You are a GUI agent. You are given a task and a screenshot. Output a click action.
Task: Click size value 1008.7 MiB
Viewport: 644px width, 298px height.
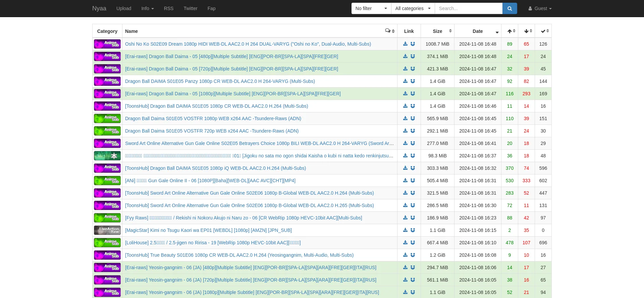tap(437, 44)
